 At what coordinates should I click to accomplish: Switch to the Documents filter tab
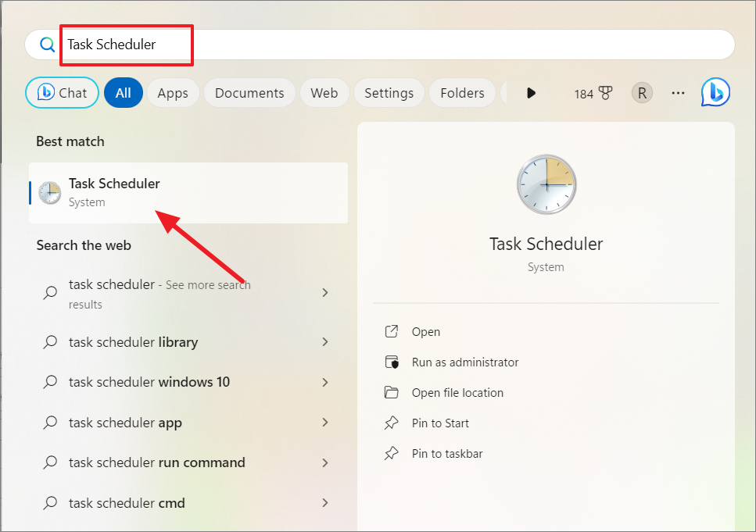(x=249, y=92)
